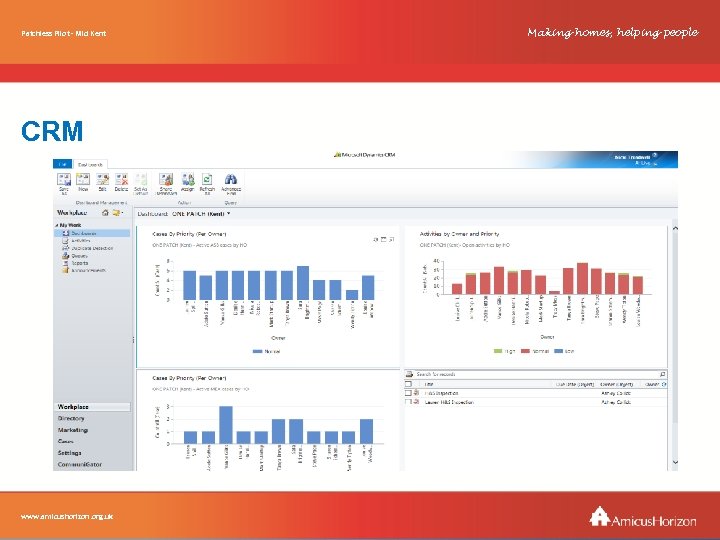Screen dimensions: 720x540
Task: Click the tallest bar in Activities chart
Action: [582, 278]
